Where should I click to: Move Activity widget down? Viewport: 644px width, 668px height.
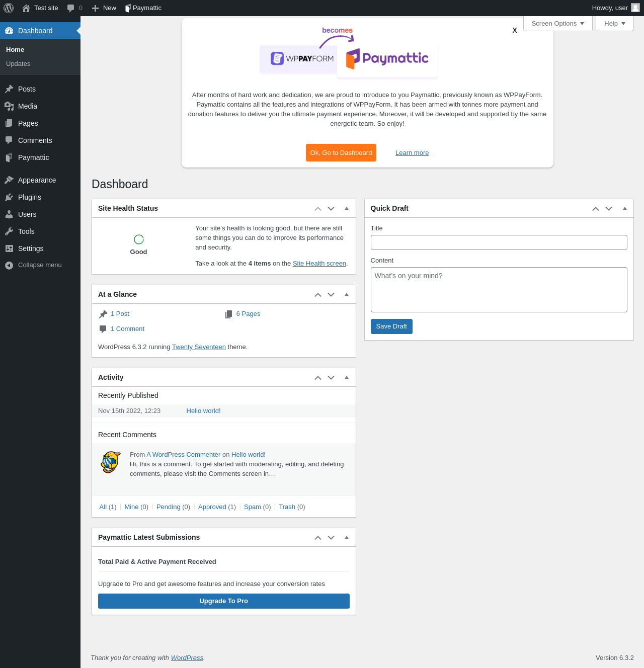click(x=331, y=377)
